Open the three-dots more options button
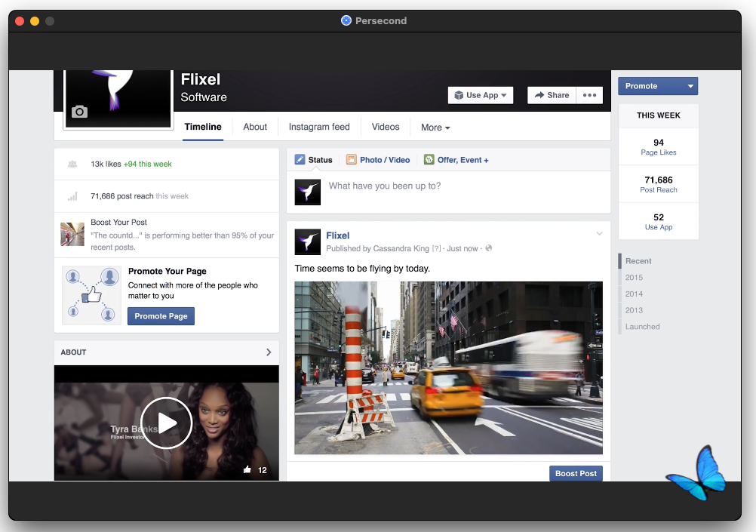 click(x=589, y=95)
